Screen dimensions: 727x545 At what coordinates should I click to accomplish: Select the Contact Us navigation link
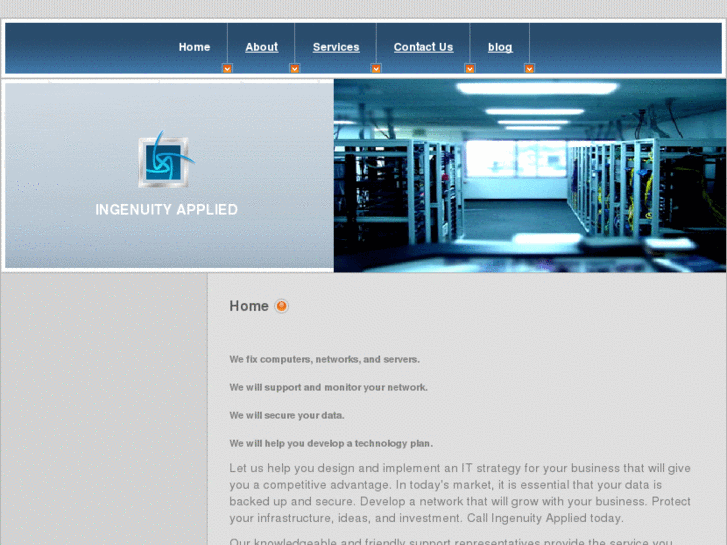(x=423, y=47)
